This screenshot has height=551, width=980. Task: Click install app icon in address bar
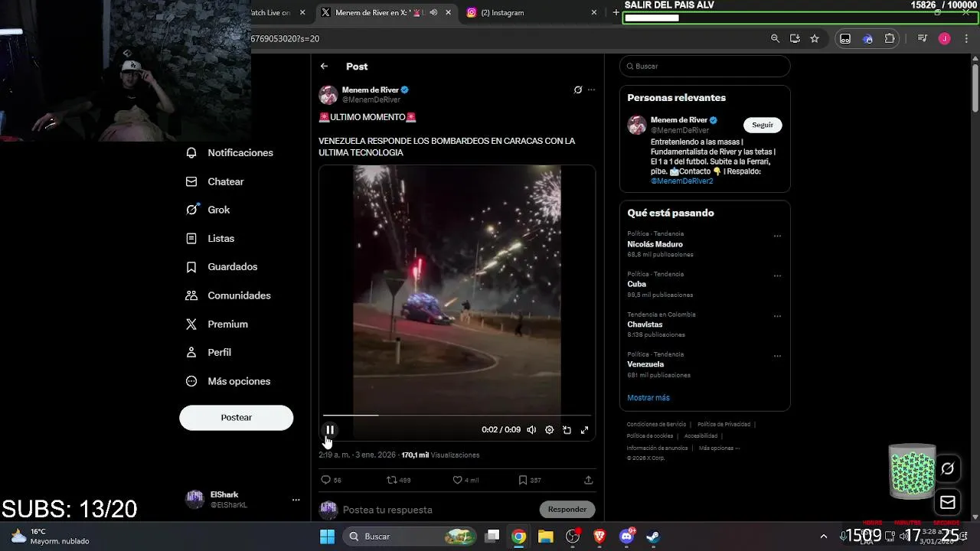795,38
